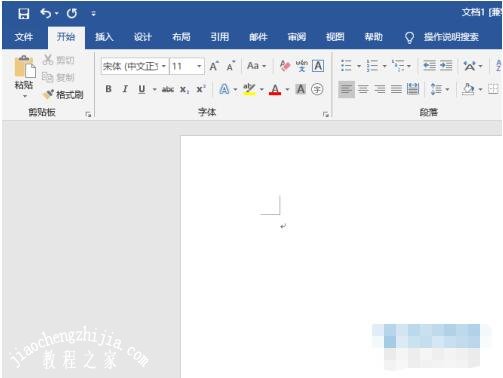Open the 设计 tab

coord(143,37)
